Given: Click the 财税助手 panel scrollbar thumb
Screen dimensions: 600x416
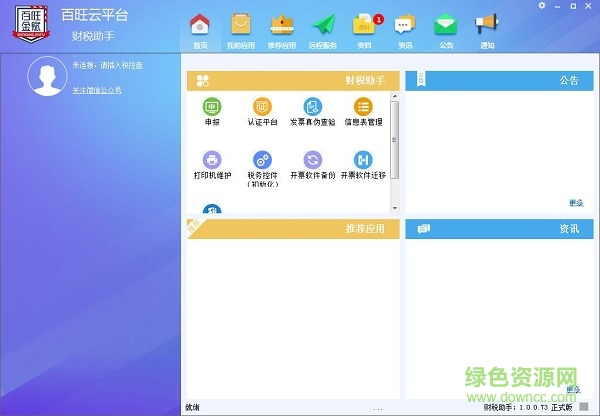Looking at the screenshot, I should point(395,140).
